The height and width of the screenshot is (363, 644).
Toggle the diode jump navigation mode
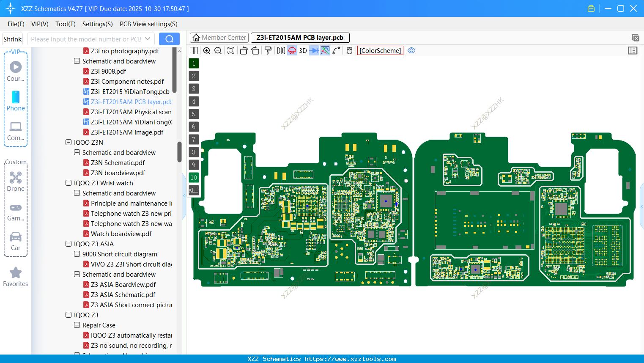click(x=313, y=50)
